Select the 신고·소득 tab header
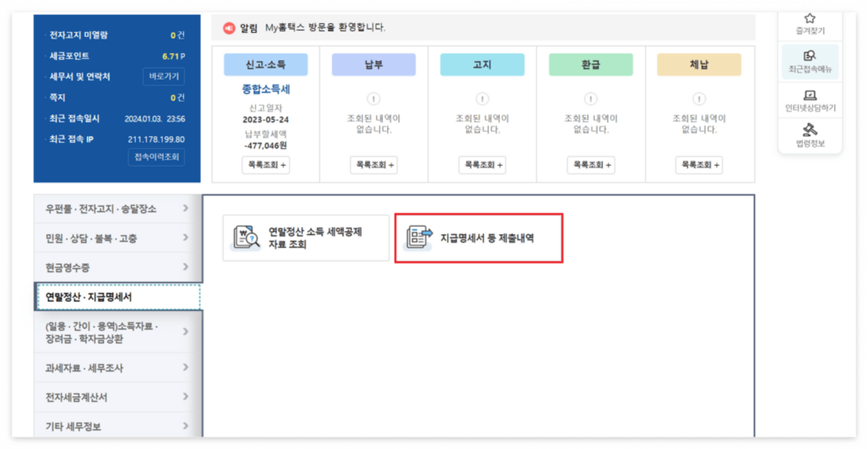This screenshot has width=868, height=449. tap(266, 65)
